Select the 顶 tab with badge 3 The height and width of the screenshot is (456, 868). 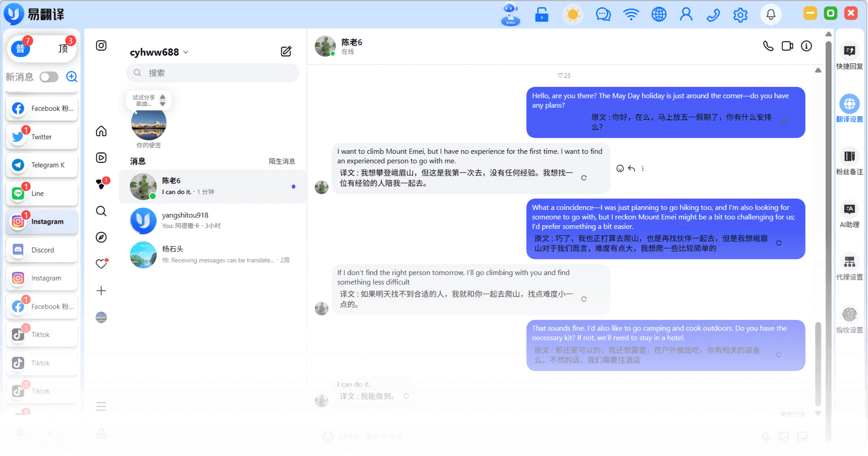(x=63, y=48)
